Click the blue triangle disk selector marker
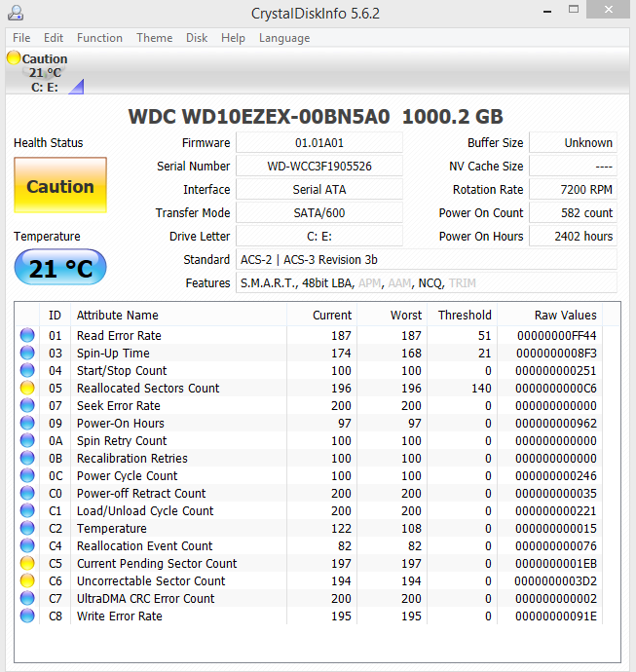636x672 pixels. coord(76,87)
